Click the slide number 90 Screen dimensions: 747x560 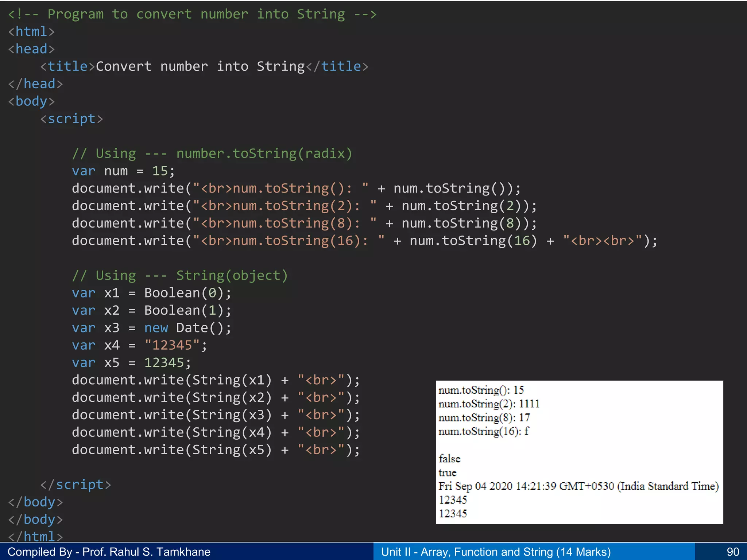point(733,552)
